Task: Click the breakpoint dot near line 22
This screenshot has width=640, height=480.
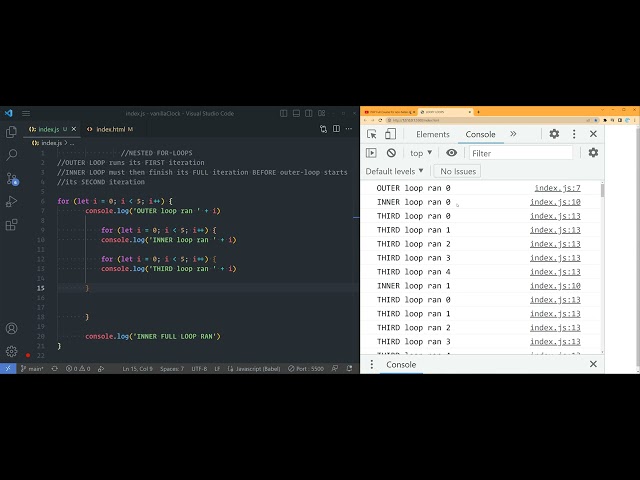Action: click(x=28, y=355)
